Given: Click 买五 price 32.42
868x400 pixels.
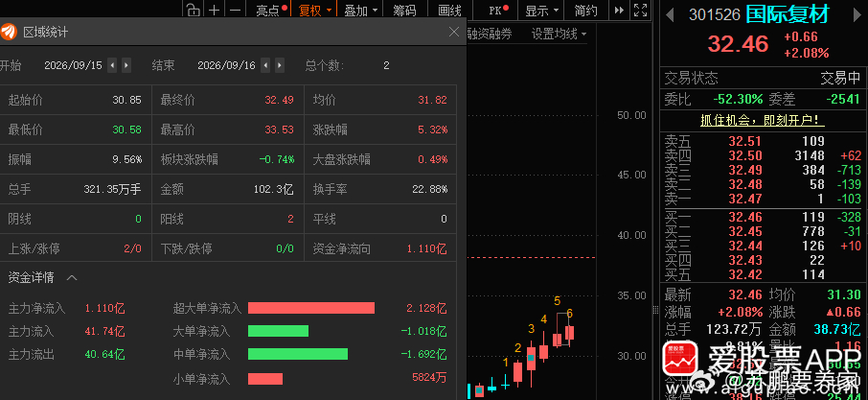Looking at the screenshot, I should coord(745,274).
